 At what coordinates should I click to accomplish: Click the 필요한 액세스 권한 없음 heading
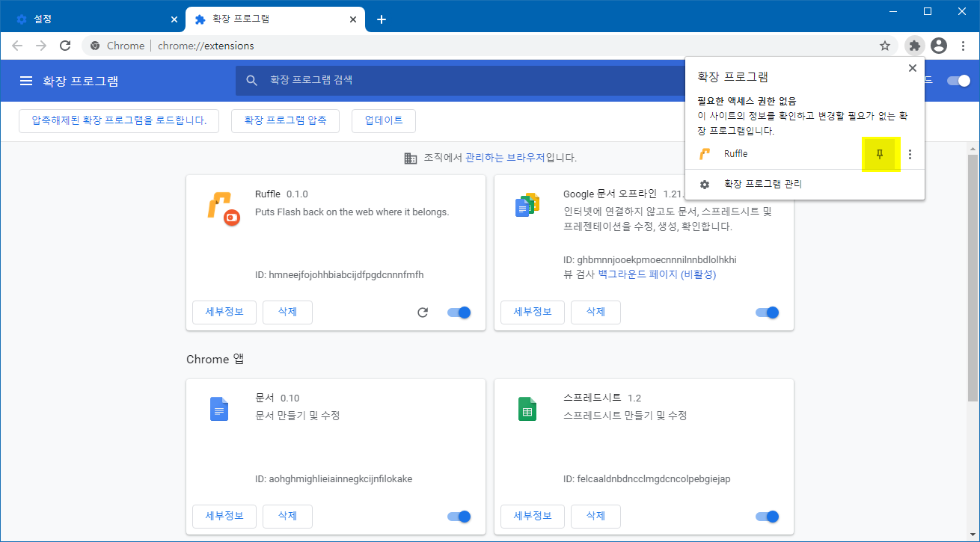747,101
